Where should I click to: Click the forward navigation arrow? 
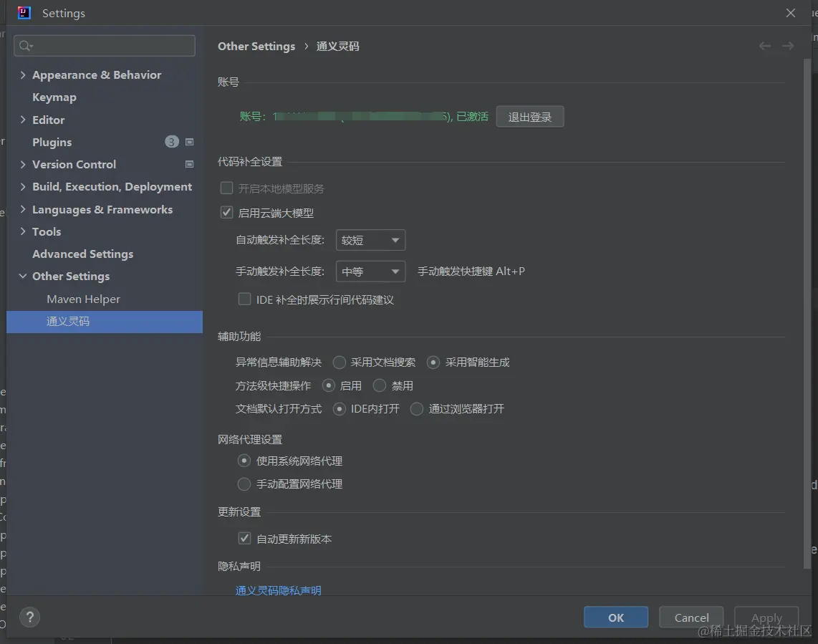pyautogui.click(x=788, y=47)
